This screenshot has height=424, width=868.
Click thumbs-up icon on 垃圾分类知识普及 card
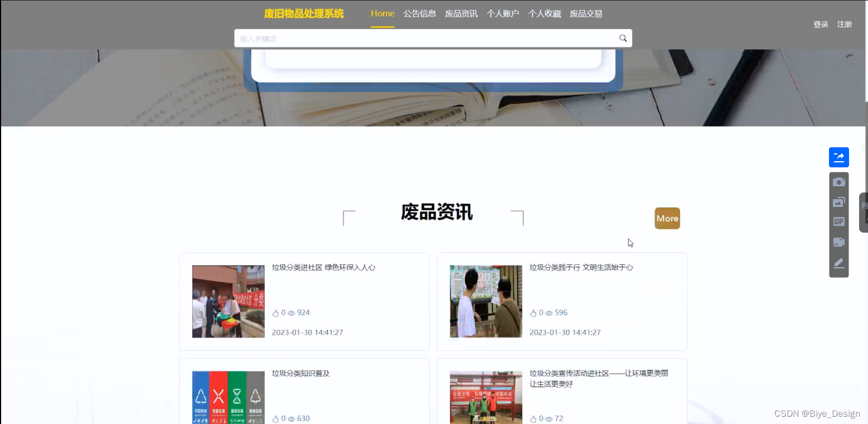click(x=275, y=419)
